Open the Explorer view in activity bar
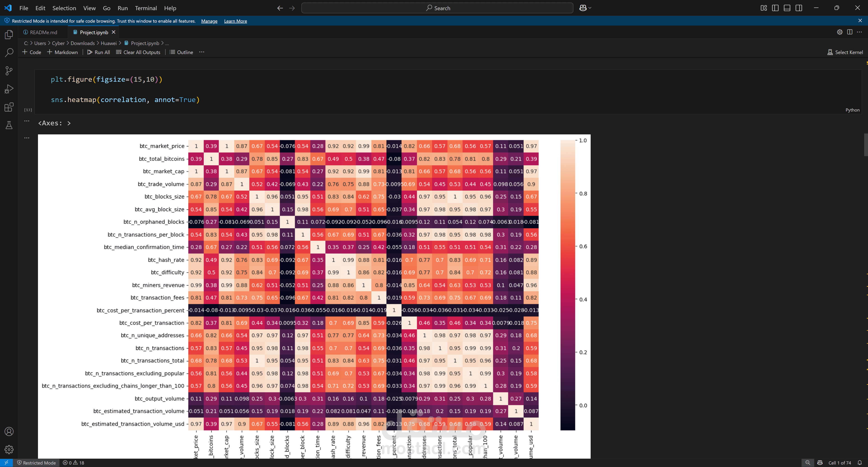This screenshot has height=467, width=868. 9,35
